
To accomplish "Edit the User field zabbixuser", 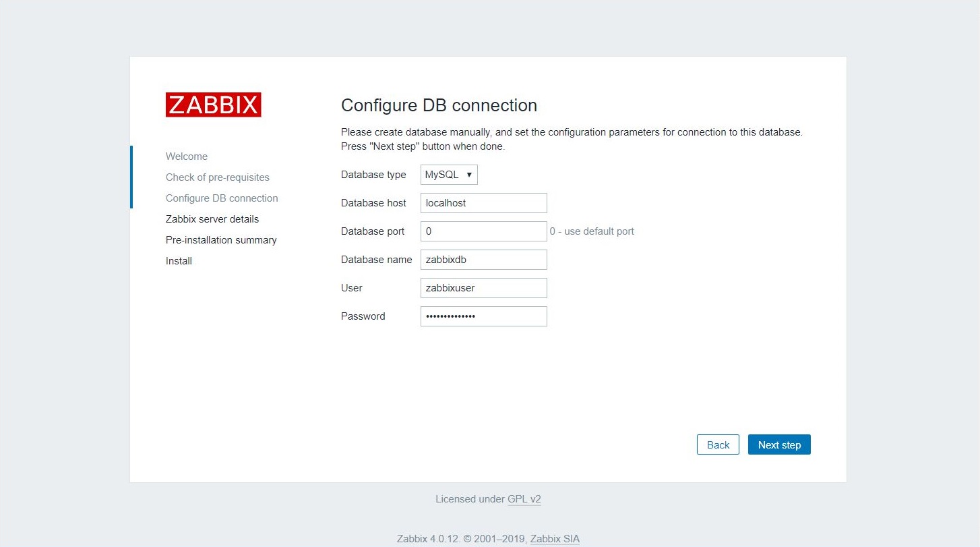I will (483, 288).
